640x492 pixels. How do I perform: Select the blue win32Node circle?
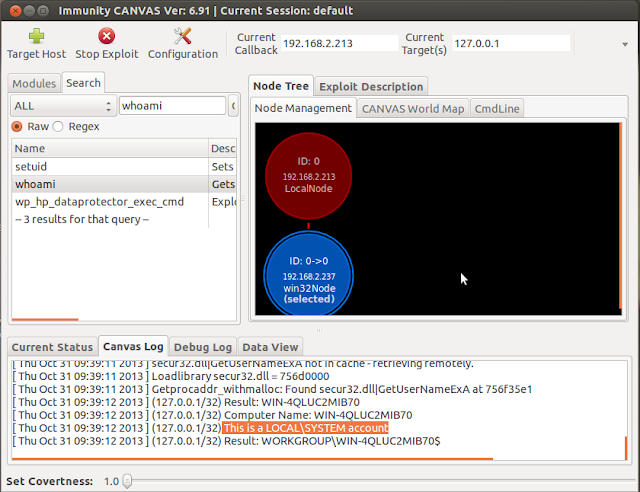click(x=309, y=273)
